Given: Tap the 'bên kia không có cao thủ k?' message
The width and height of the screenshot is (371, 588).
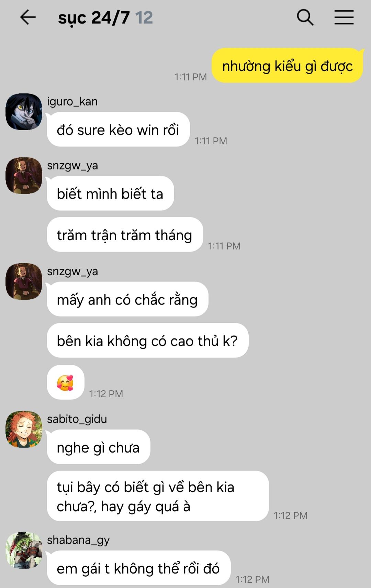Looking at the screenshot, I should click(148, 341).
